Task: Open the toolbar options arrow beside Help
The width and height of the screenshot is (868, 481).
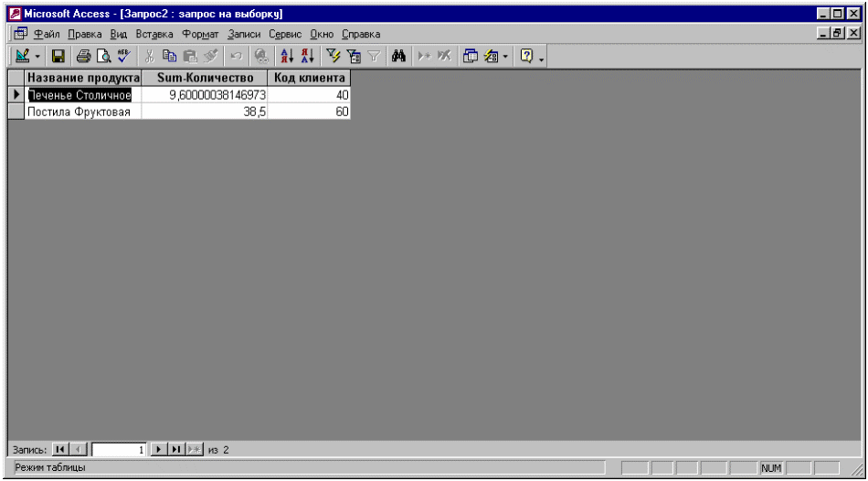Action: click(542, 59)
